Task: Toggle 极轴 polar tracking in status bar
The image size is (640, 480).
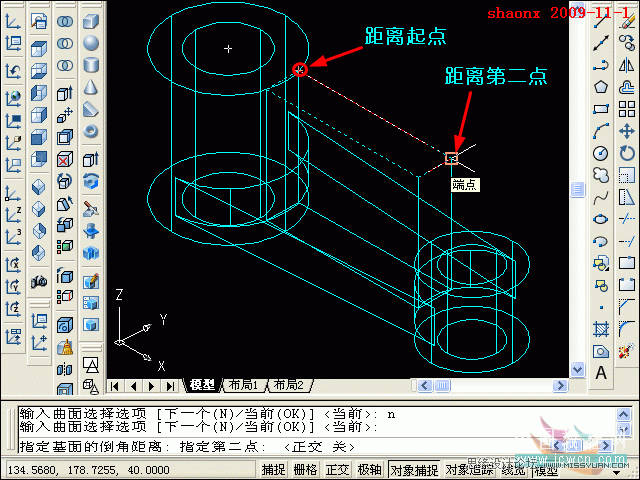Action: pyautogui.click(x=369, y=470)
